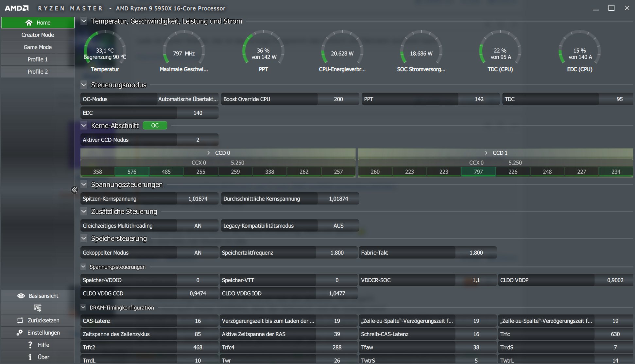Toggle Legacy-Kompatibilitätsmodus AUS value
The width and height of the screenshot is (635, 364).
tap(338, 226)
